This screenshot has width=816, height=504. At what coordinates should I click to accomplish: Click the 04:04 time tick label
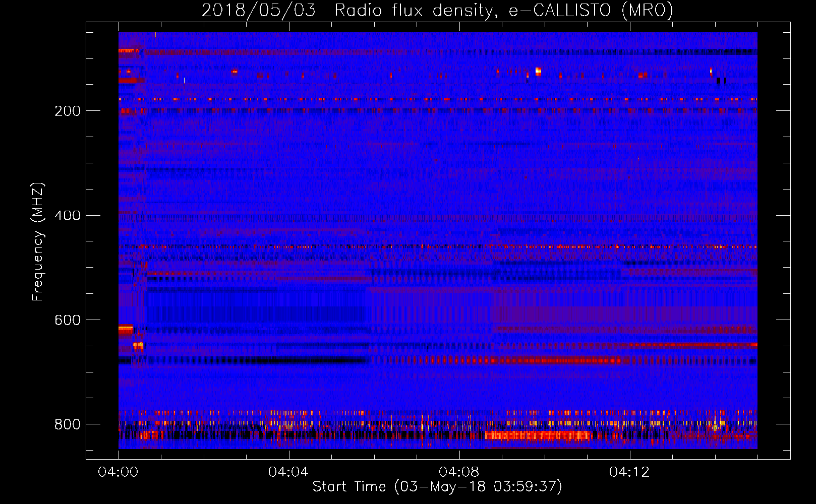coord(288,472)
